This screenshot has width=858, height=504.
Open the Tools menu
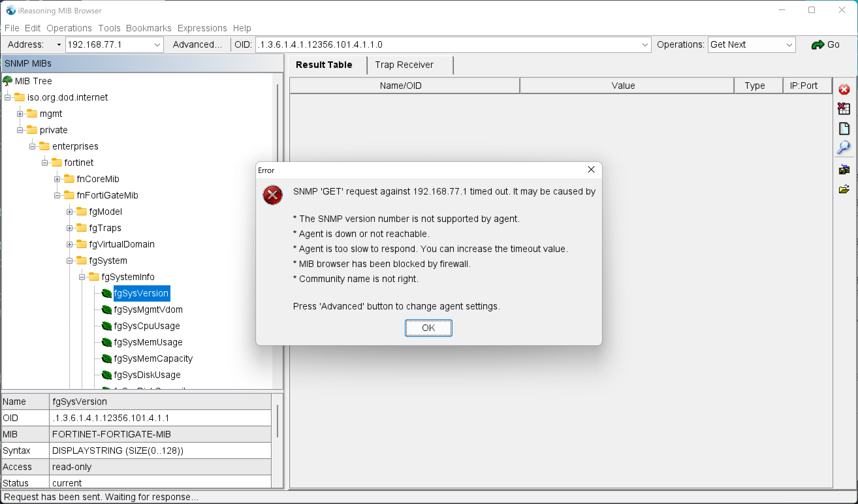(109, 28)
